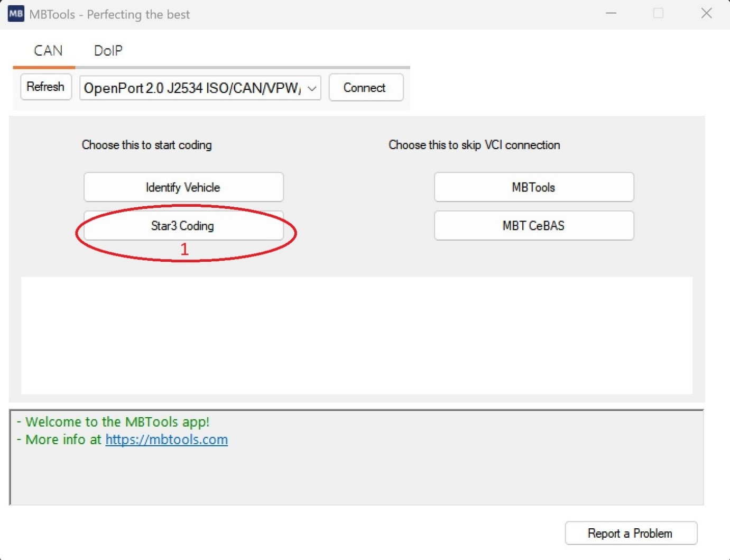Image resolution: width=730 pixels, height=560 pixels.
Task: Start Identify Vehicle
Action: click(x=183, y=187)
